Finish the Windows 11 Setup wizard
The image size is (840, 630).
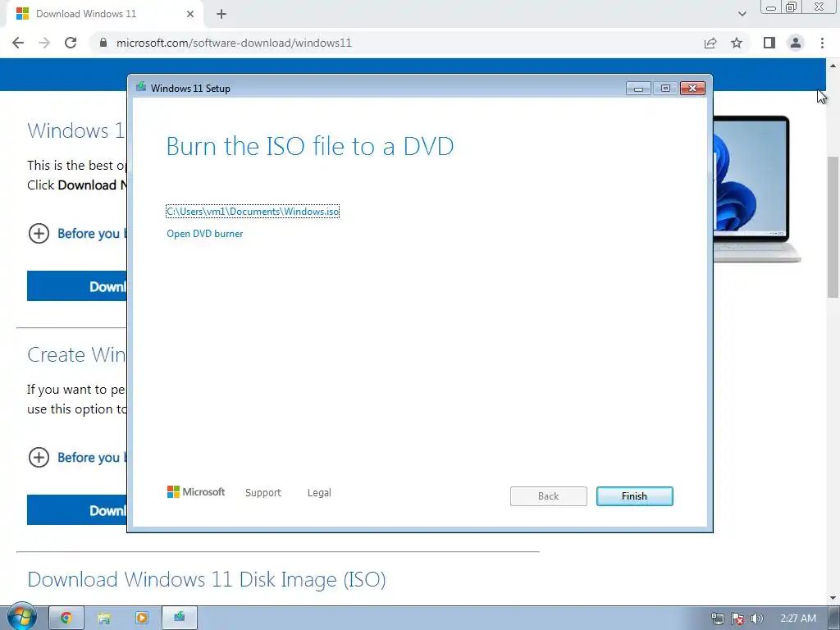[634, 496]
